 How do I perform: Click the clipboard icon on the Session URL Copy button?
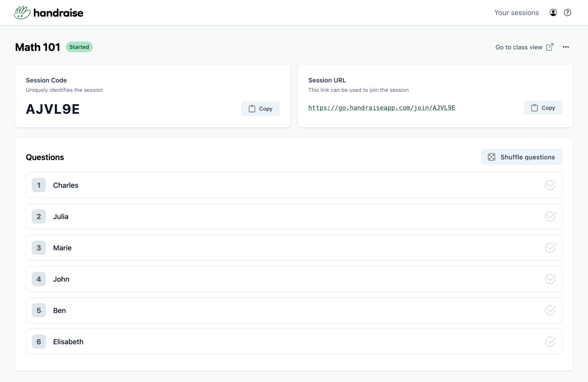click(x=534, y=107)
